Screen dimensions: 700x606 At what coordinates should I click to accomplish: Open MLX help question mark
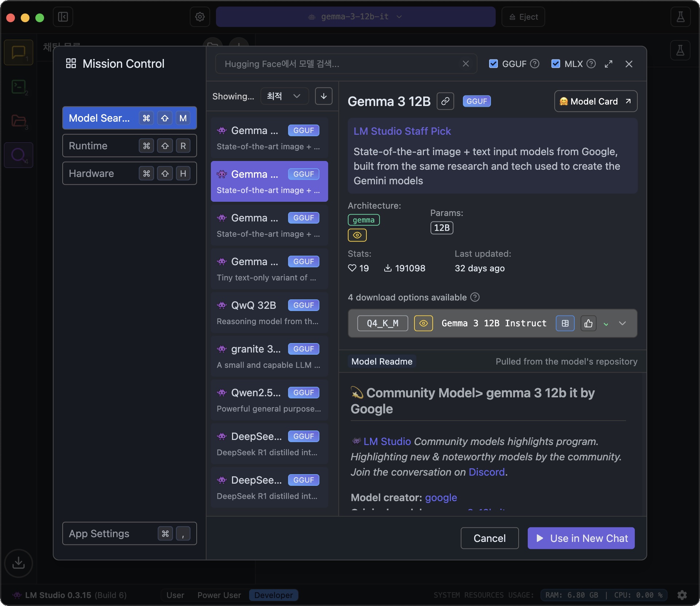[x=591, y=64]
